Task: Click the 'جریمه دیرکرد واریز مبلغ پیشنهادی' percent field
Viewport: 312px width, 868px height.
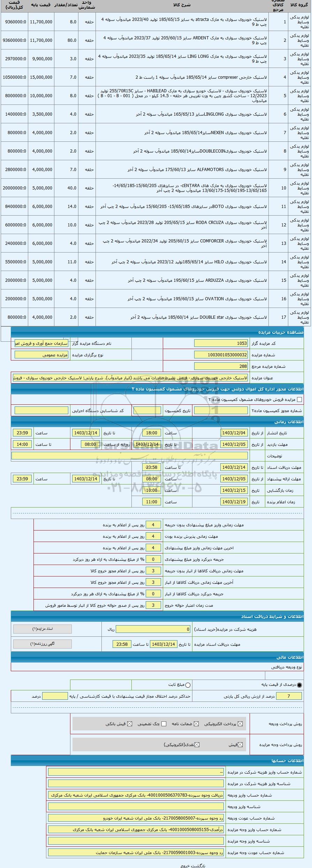Action: [x=153, y=559]
